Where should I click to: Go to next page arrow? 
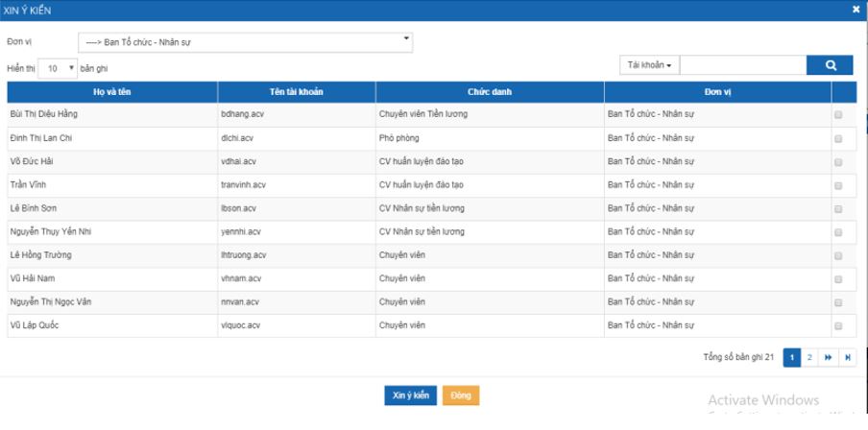828,357
